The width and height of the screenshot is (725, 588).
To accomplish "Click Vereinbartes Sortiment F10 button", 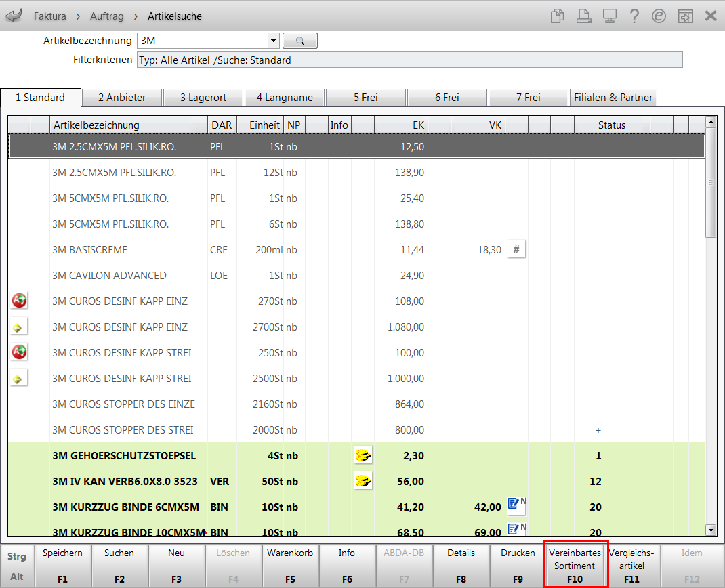I will coord(575,566).
